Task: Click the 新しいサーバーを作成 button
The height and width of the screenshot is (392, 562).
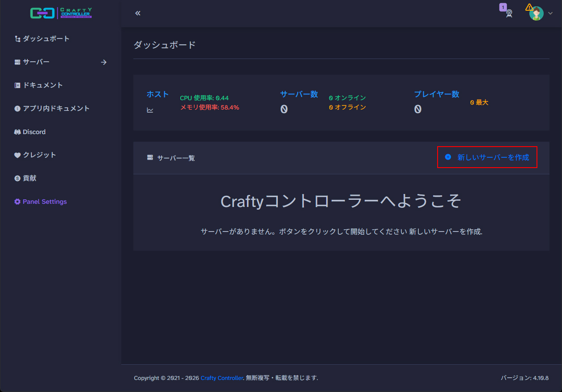Action: click(x=487, y=157)
